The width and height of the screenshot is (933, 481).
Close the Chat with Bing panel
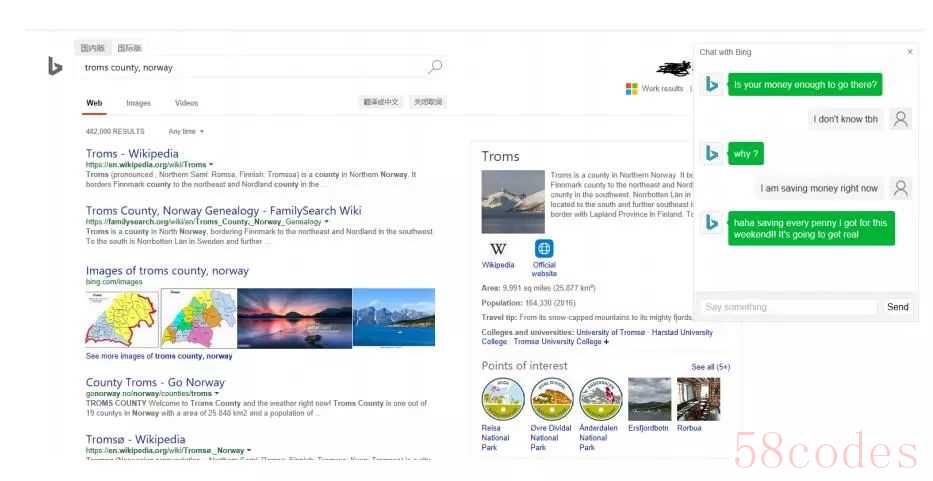pyautogui.click(x=909, y=52)
